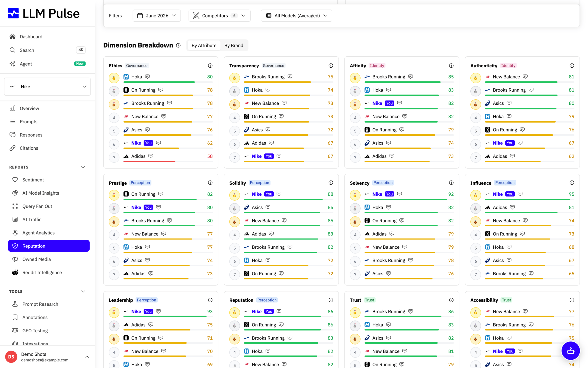588x368 pixels.
Task: Collapse the Tools section
Action: (83, 292)
